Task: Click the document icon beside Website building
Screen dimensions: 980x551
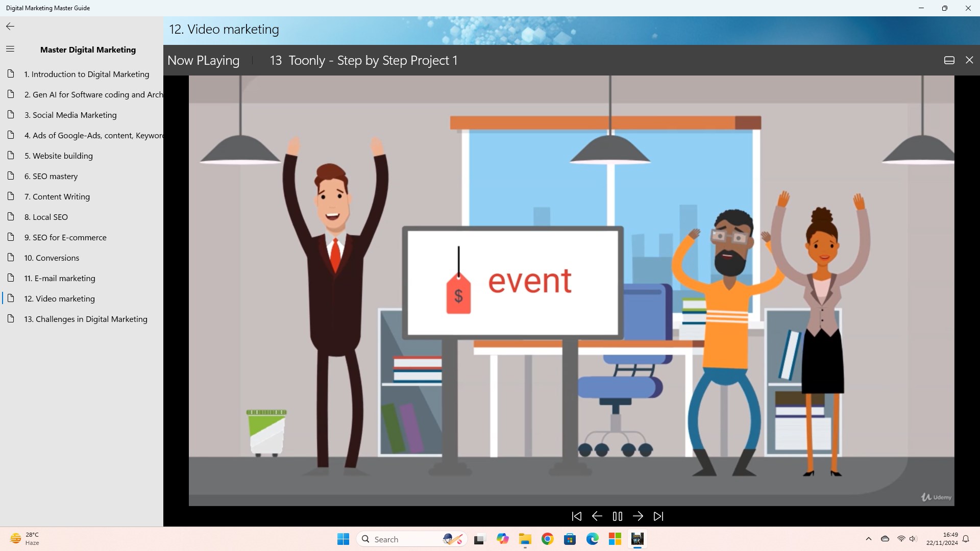Action: pos(11,155)
